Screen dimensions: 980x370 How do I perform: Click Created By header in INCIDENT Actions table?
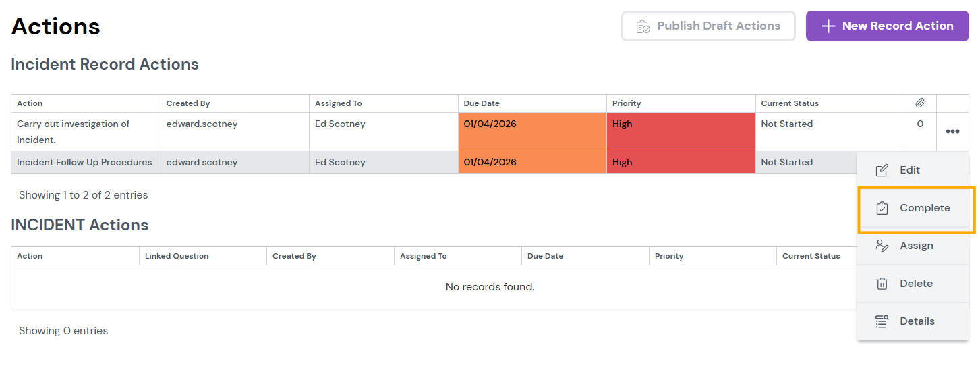pyautogui.click(x=294, y=256)
